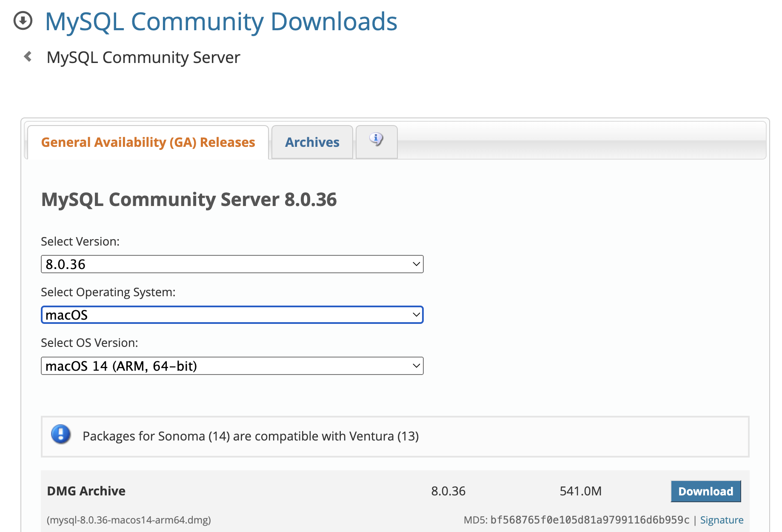Click the MySQL Community Server 8.0.36 heading

point(189,200)
